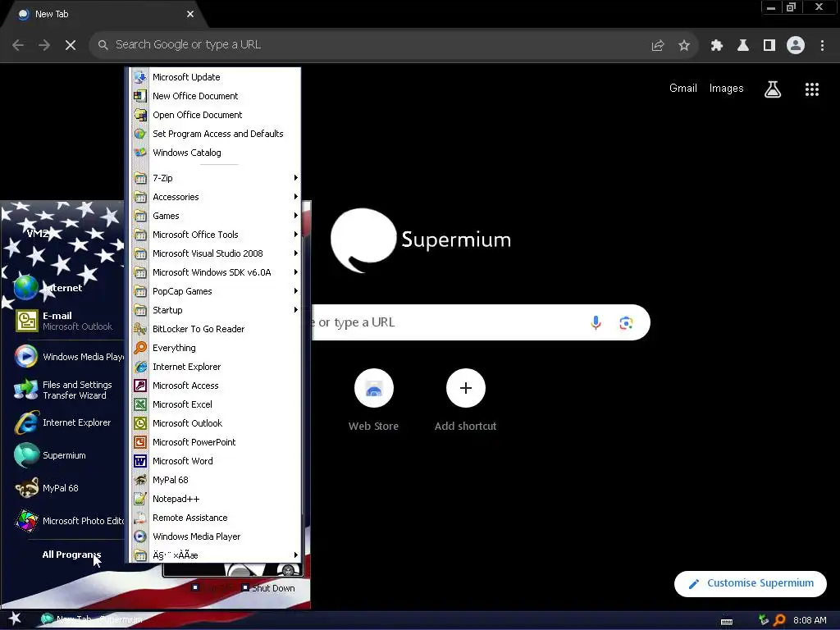The height and width of the screenshot is (630, 840).
Task: Launch Microsoft Outlook from programs list
Action: (216, 423)
